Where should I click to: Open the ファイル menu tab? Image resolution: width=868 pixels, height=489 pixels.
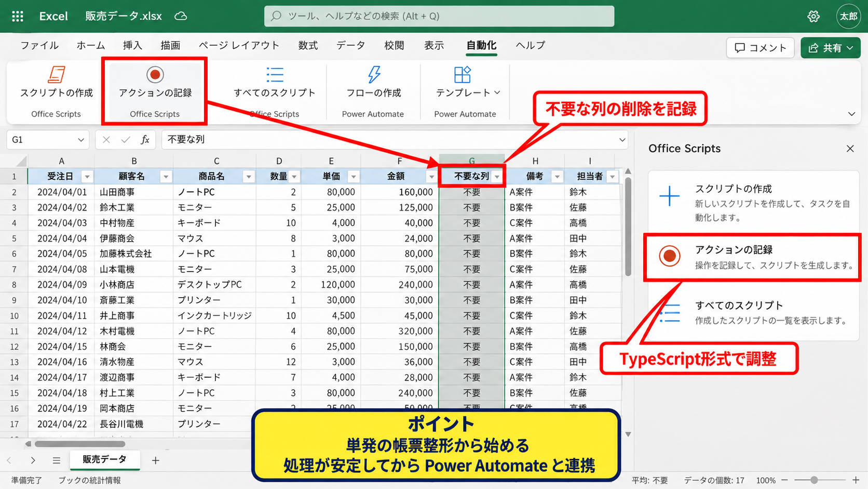39,46
